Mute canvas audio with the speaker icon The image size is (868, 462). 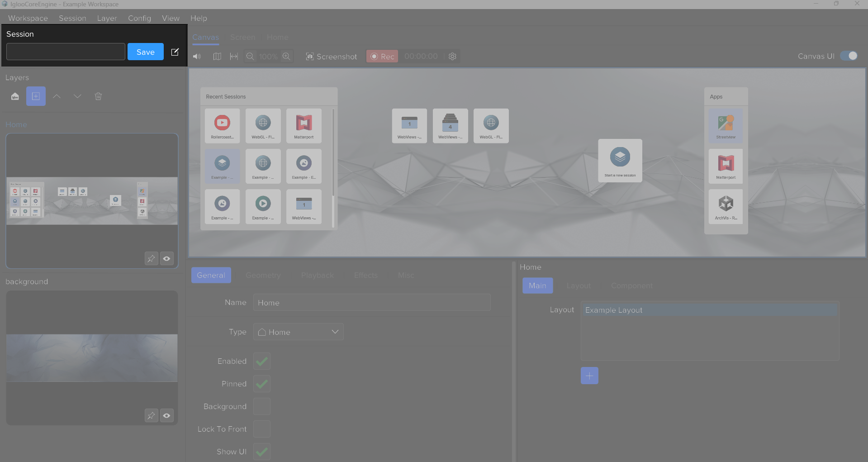coord(196,56)
